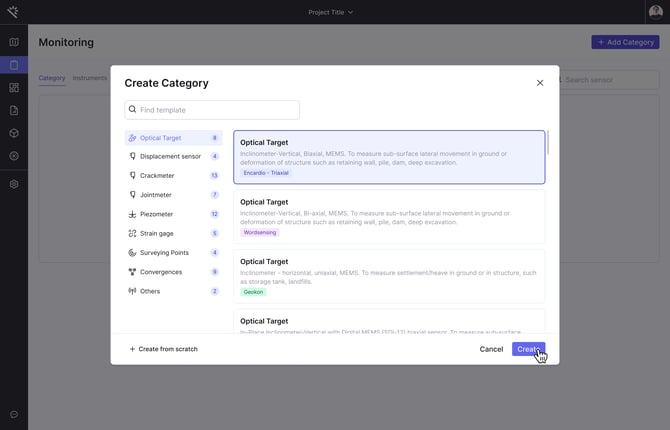This screenshot has width=670, height=430.
Task: Select Jointmeter in the category list
Action: [x=173, y=194]
